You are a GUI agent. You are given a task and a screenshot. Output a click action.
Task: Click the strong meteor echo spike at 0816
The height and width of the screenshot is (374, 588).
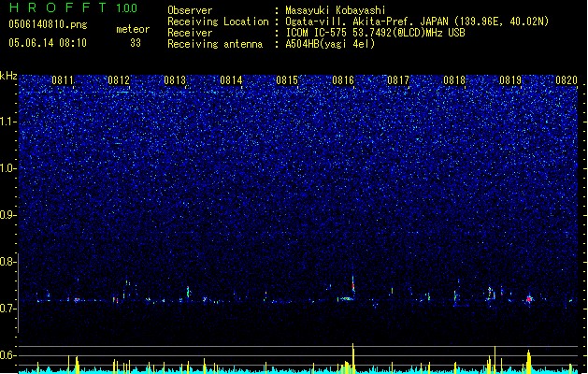[352, 285]
